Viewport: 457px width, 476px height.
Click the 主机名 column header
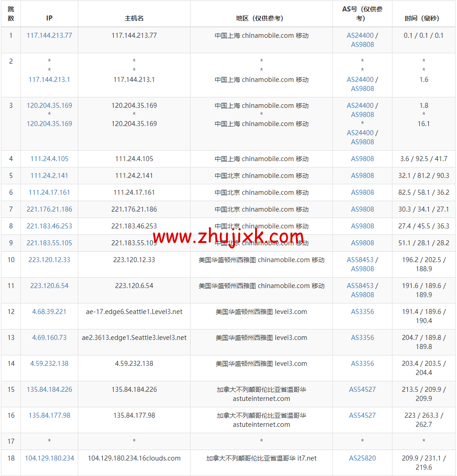pos(134,18)
